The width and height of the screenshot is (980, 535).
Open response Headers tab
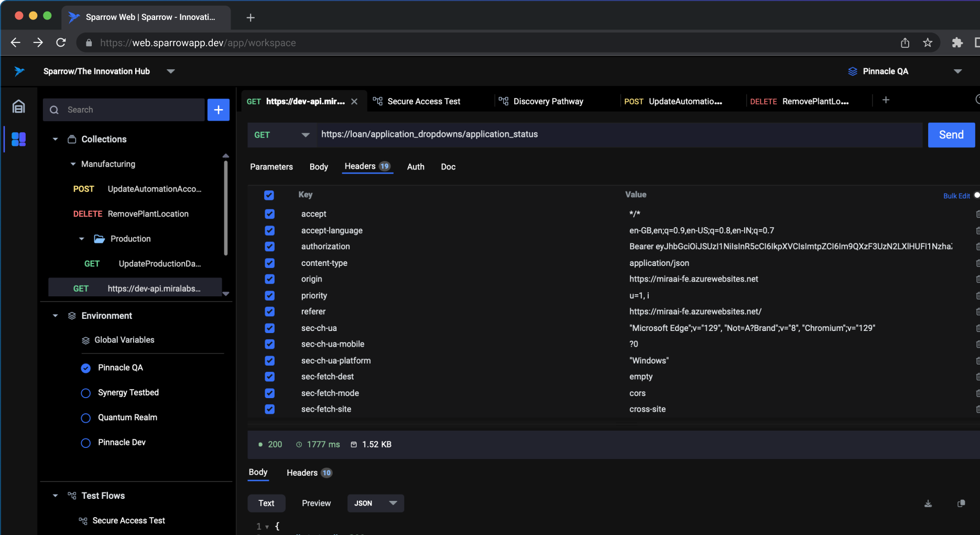click(x=309, y=473)
